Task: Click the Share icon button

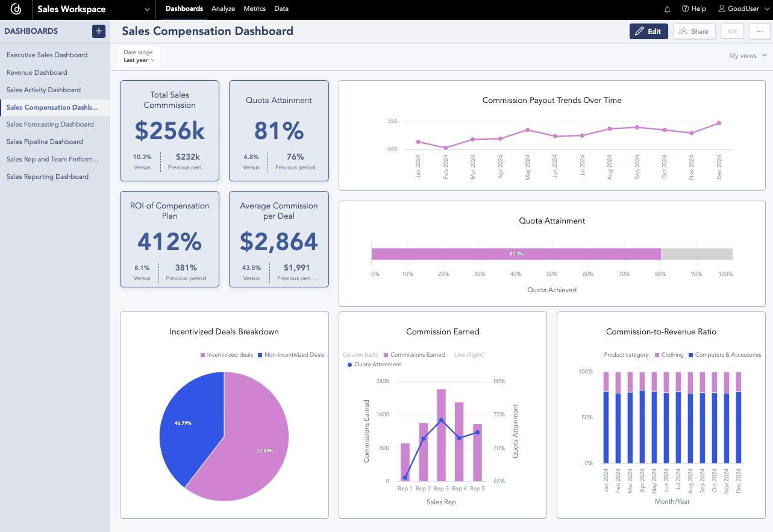Action: 693,31
